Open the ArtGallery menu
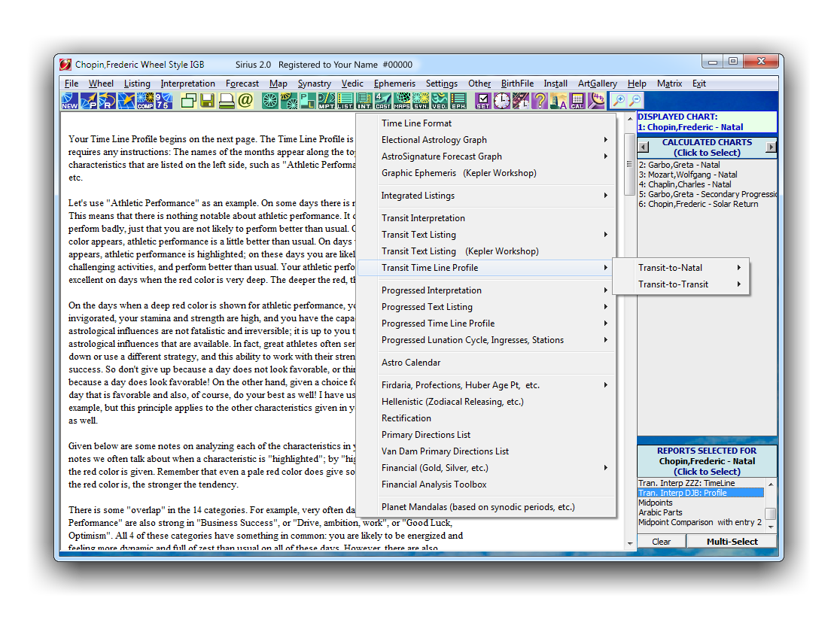Screen dimensions: 837x644 pyautogui.click(x=598, y=84)
